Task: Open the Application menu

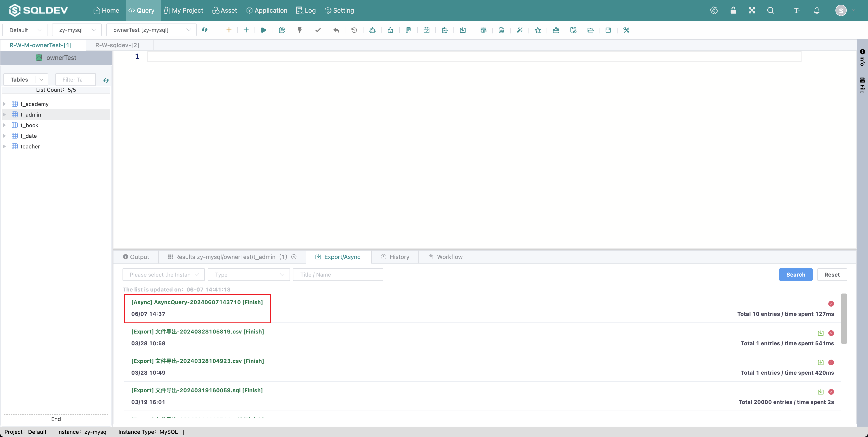Action: [x=267, y=10]
